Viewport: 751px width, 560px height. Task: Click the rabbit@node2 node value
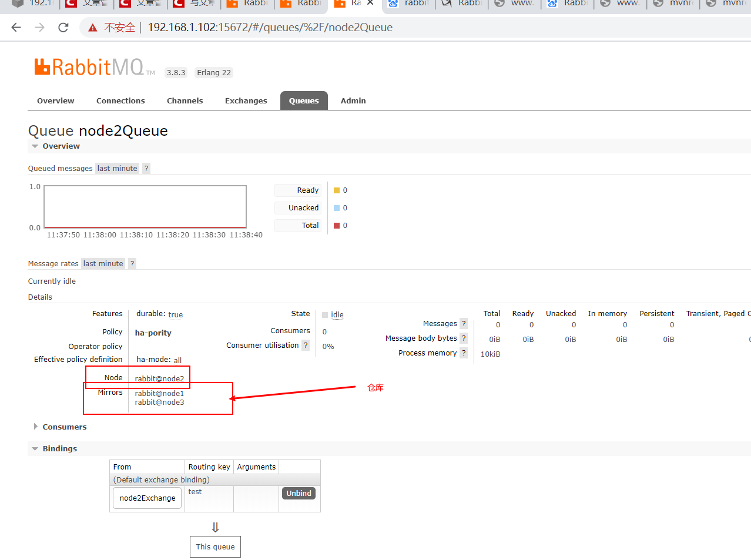tap(160, 378)
